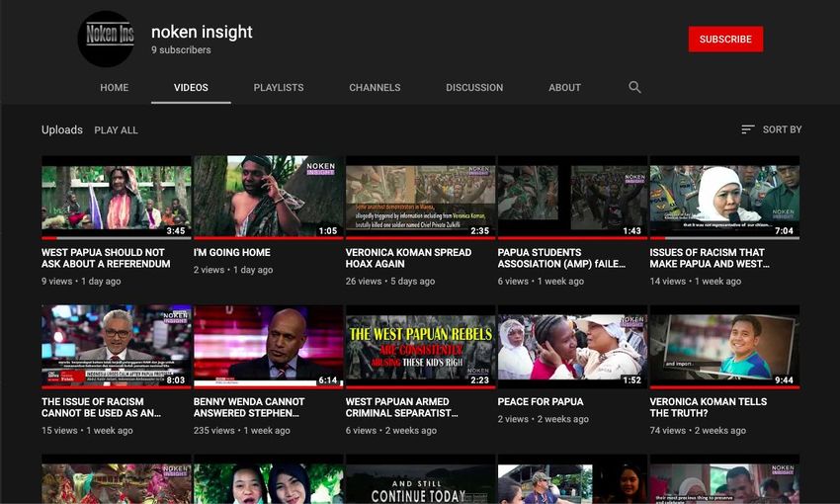Image resolution: width=840 pixels, height=504 pixels.
Task: Open the Uploads section heading
Action: coord(62,129)
